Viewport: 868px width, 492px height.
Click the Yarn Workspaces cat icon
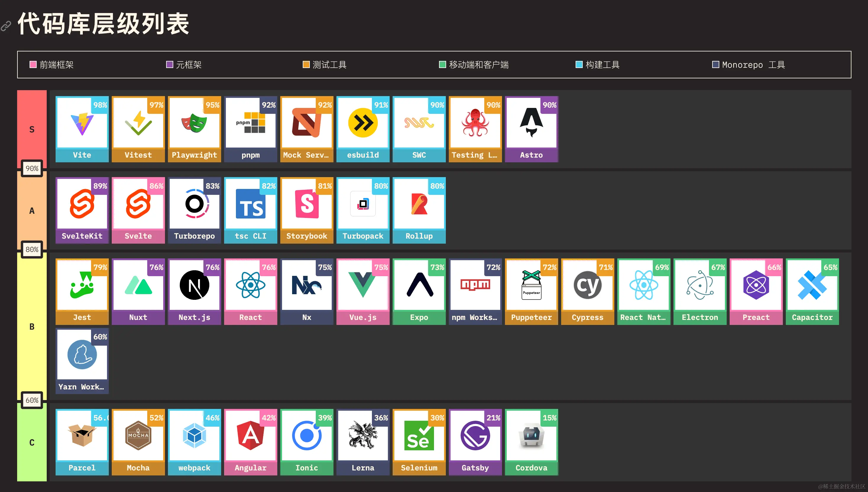pos(82,355)
